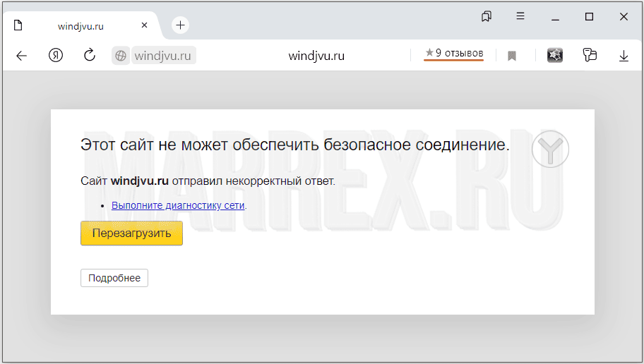
Task: Reload the page with refresh icon
Action: pyautogui.click(x=90, y=55)
